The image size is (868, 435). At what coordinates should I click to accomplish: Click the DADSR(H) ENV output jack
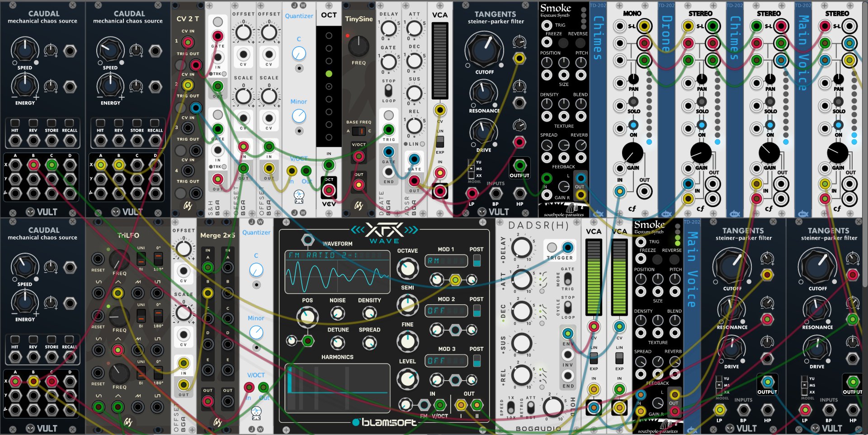tap(568, 333)
